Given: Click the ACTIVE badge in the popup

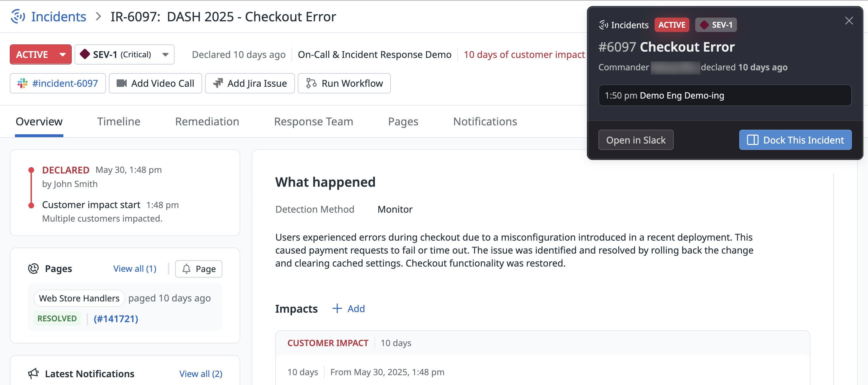Looking at the screenshot, I should (672, 25).
